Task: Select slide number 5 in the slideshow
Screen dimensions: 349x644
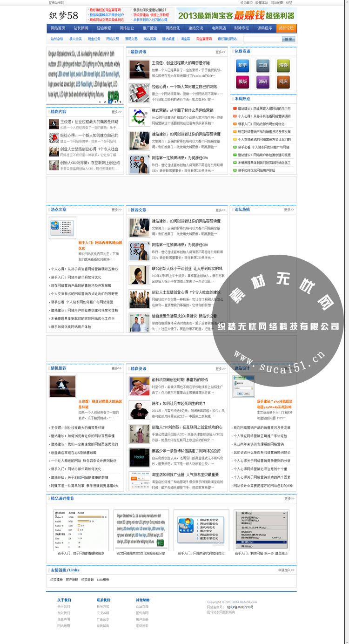Action: tap(120, 102)
